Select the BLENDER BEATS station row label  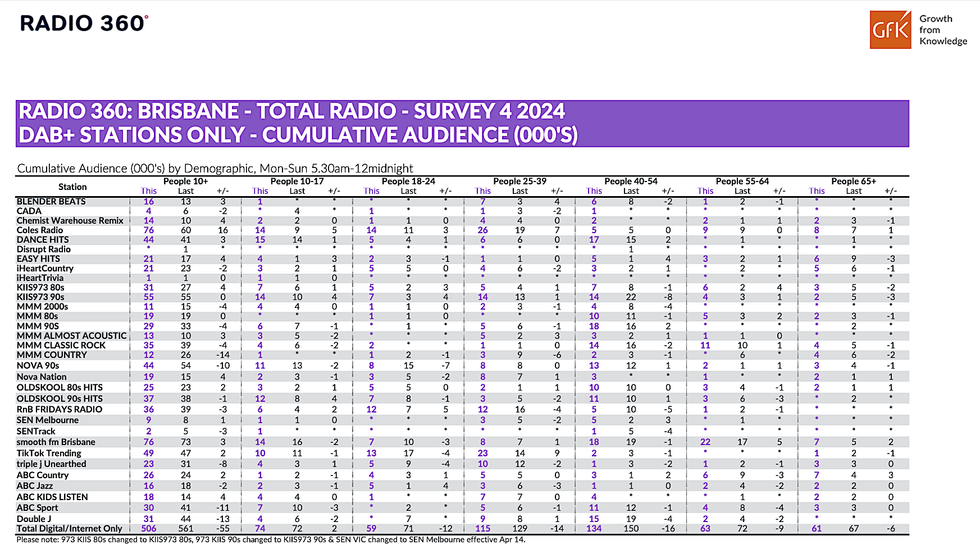pyautogui.click(x=51, y=201)
